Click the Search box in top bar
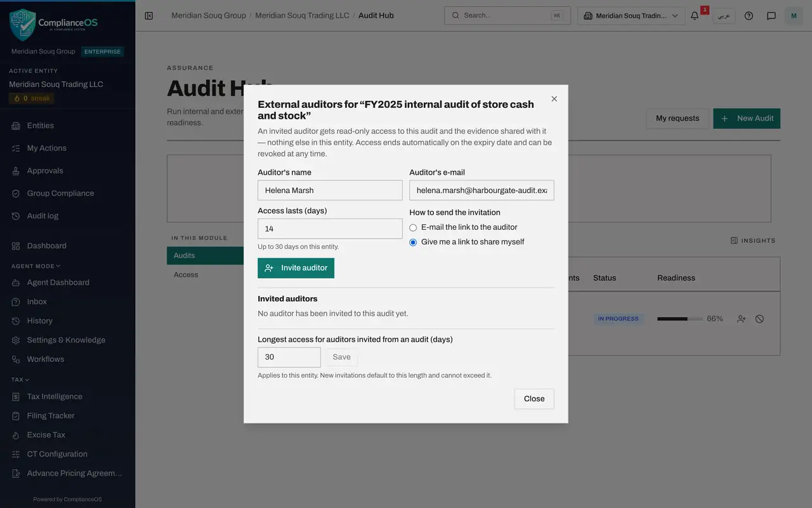 point(507,16)
